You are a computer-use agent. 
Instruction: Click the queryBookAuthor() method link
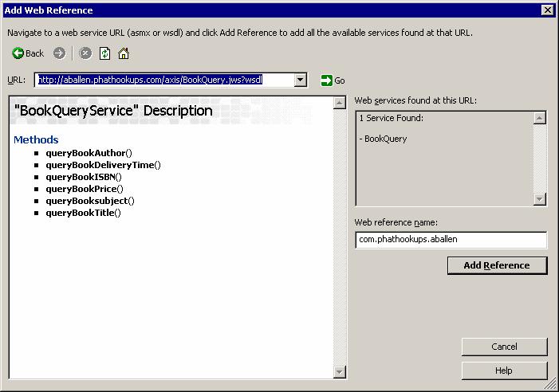tap(89, 153)
